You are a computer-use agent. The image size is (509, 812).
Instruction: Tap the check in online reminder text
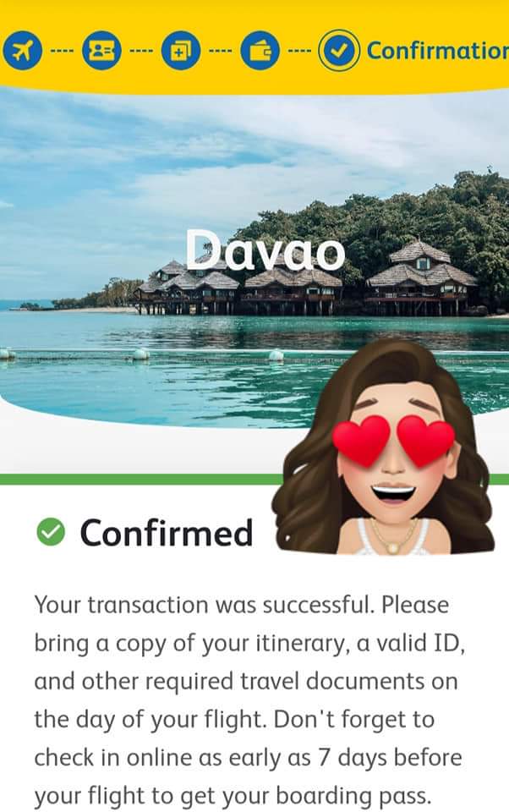pyautogui.click(x=248, y=757)
